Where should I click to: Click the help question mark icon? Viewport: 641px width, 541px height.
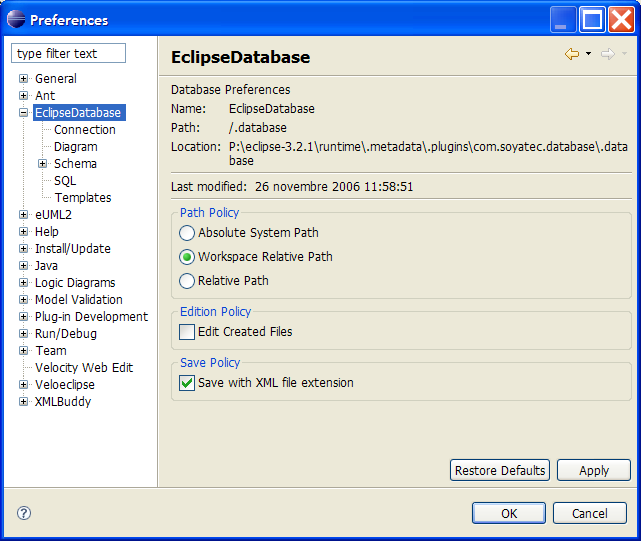(24, 513)
